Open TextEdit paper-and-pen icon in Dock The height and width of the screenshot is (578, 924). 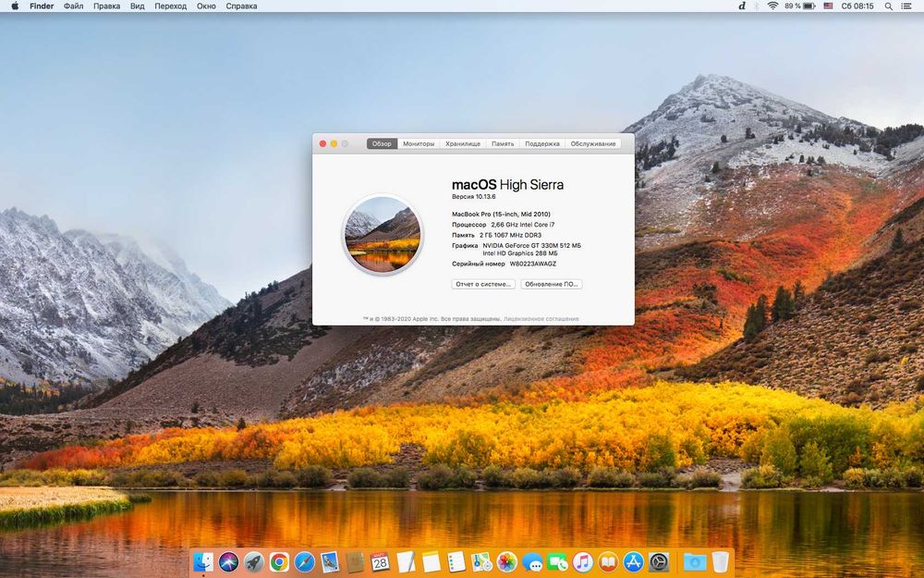[406, 562]
